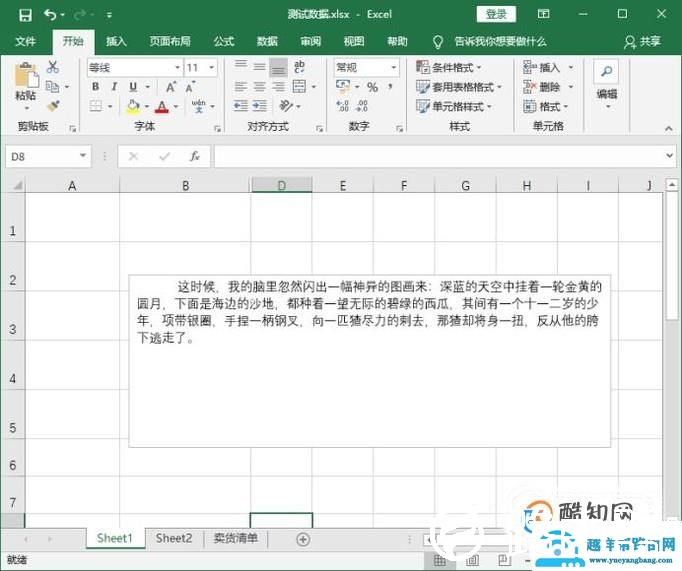This screenshot has height=571, width=682.
Task: Align text to vertical middle
Action: (x=259, y=67)
